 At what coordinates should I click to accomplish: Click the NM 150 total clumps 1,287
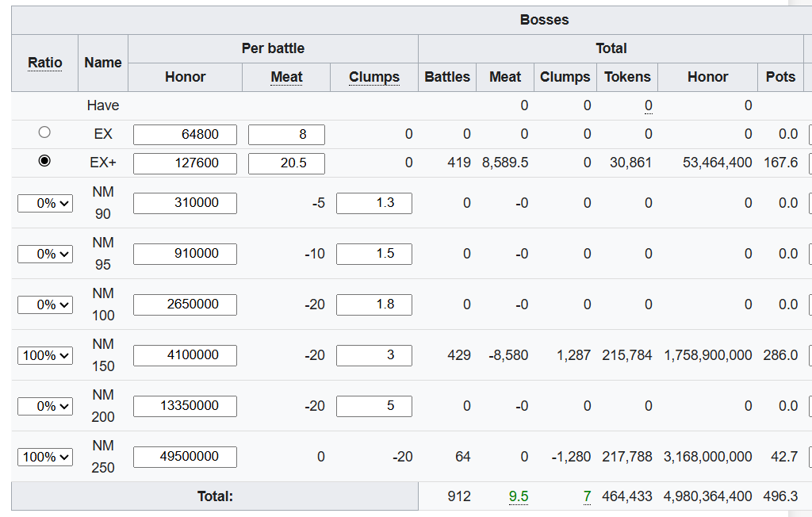click(x=573, y=355)
